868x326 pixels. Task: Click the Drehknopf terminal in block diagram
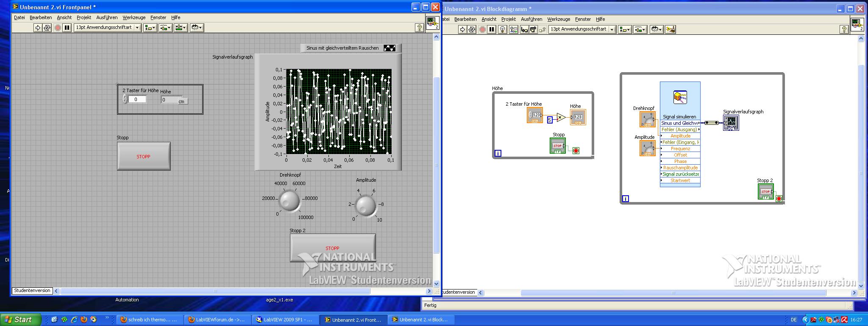point(648,119)
